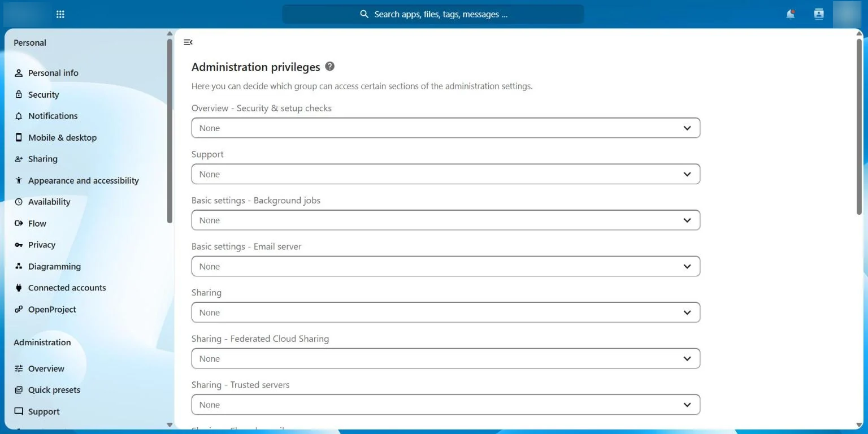
Task: Click the Availability label in sidebar
Action: (49, 202)
